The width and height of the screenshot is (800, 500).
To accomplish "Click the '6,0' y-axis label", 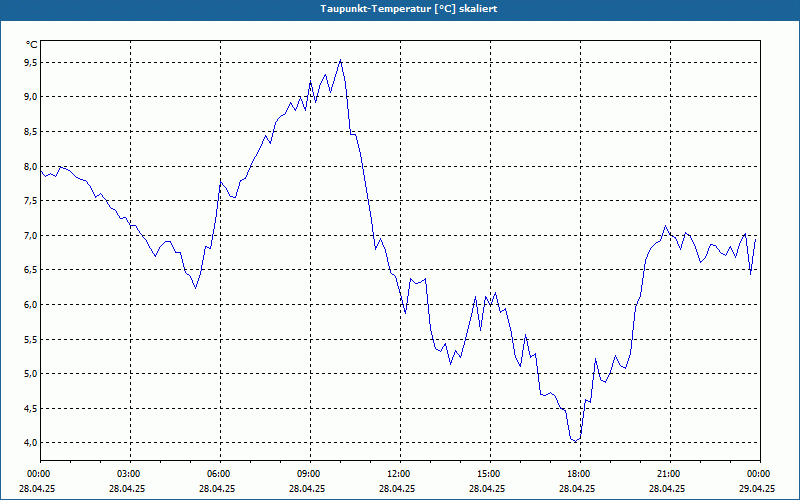I will point(31,305).
